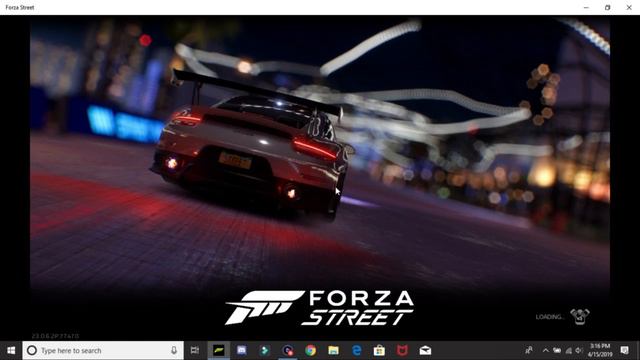This screenshot has width=640, height=360.
Task: Open the Action Center notifications icon
Action: pos(624,350)
